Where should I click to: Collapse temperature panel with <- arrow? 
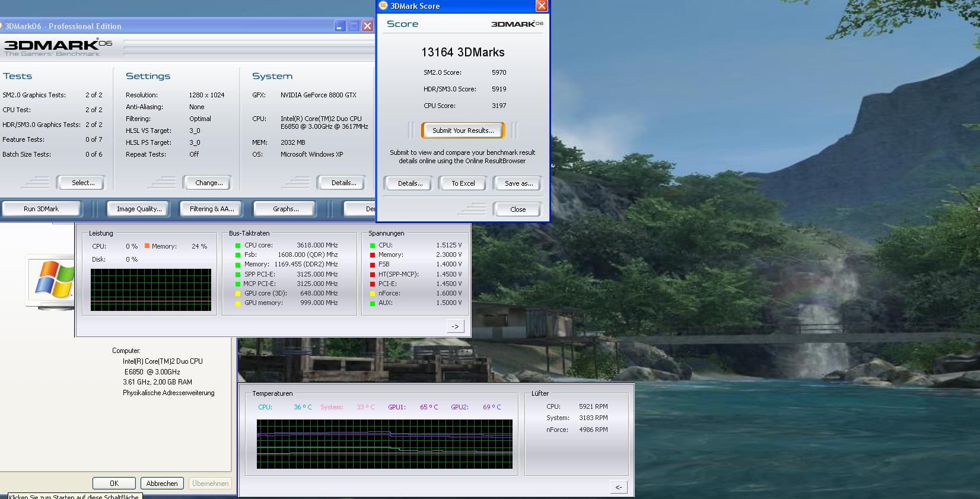618,487
